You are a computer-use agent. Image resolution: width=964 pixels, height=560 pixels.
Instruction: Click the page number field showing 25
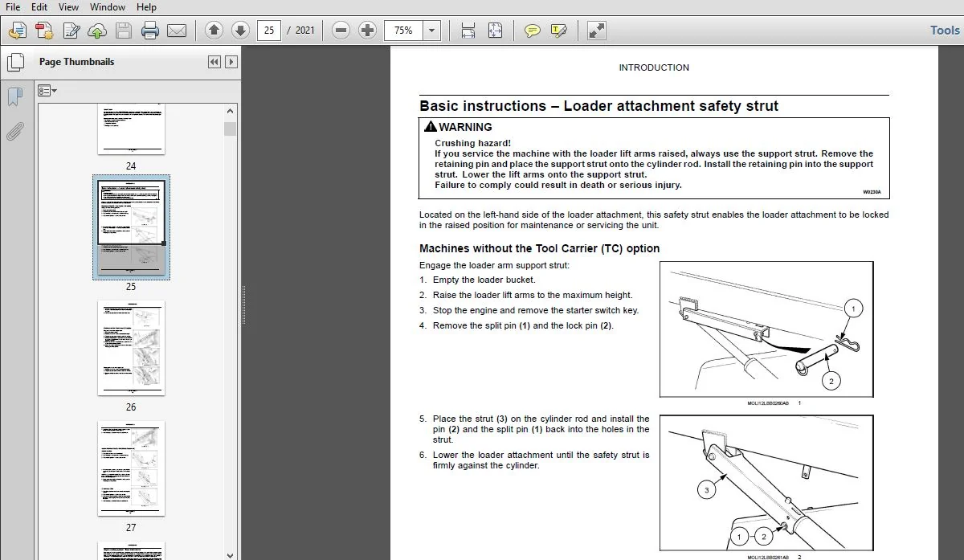[x=269, y=31]
